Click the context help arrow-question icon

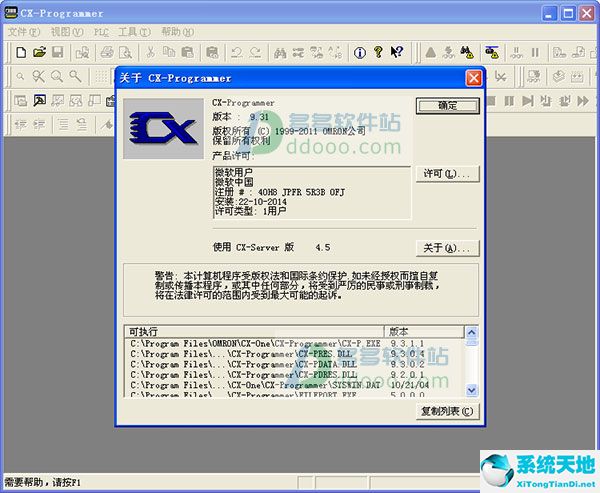397,52
